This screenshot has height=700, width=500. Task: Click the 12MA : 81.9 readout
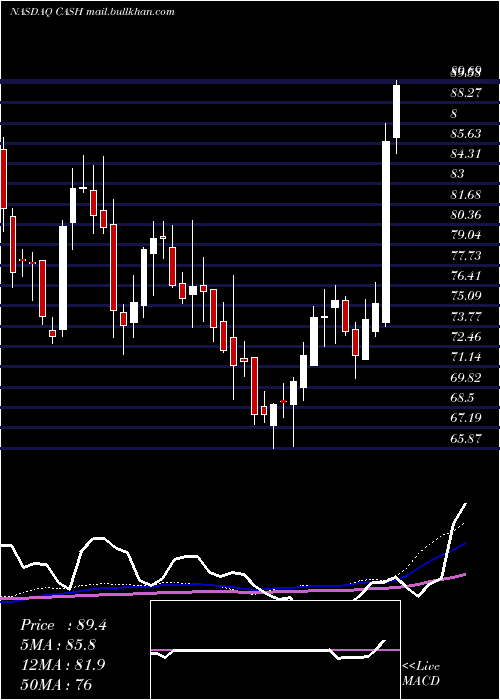(x=62, y=665)
